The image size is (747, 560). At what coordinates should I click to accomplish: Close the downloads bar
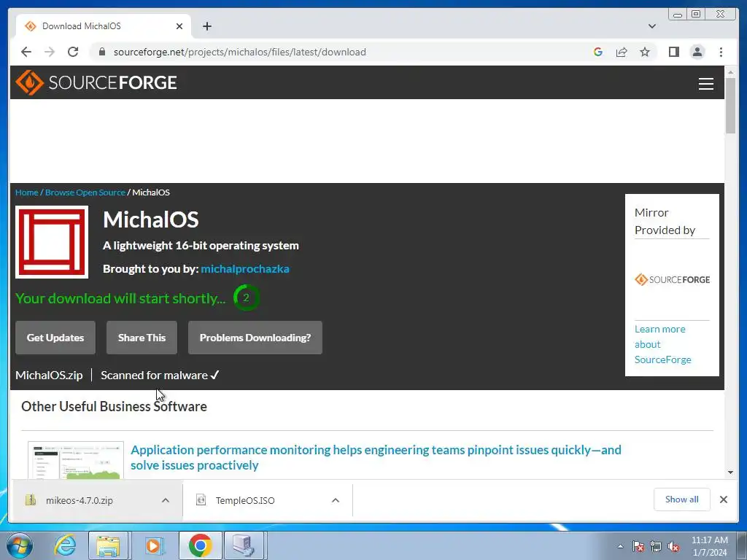723,499
